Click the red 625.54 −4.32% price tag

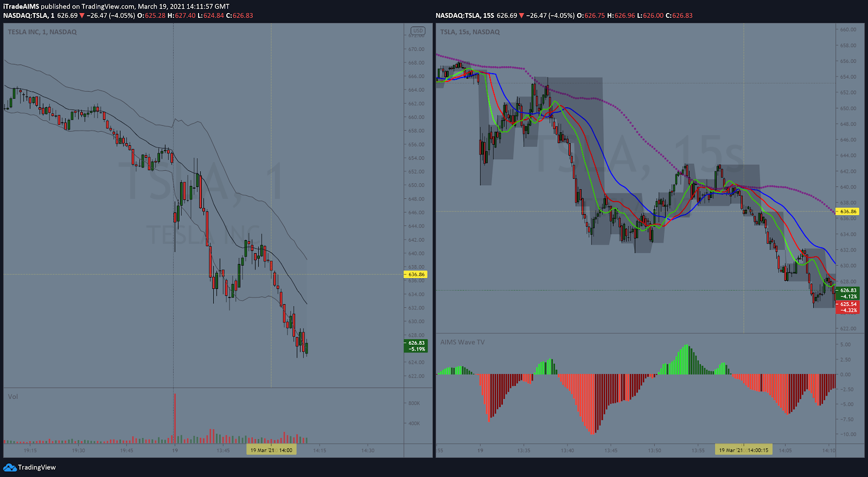tap(848, 307)
